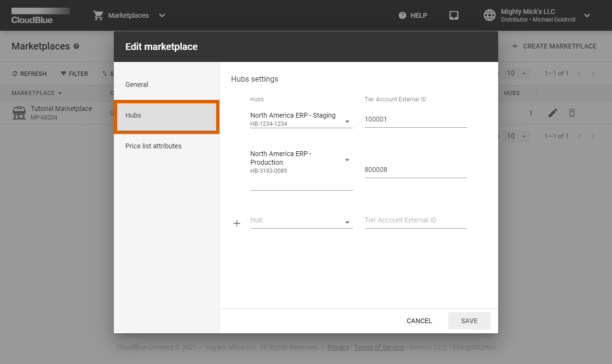This screenshot has width=612, height=364.
Task: Click the Tutorial Marketplace storefront icon
Action: (x=19, y=112)
